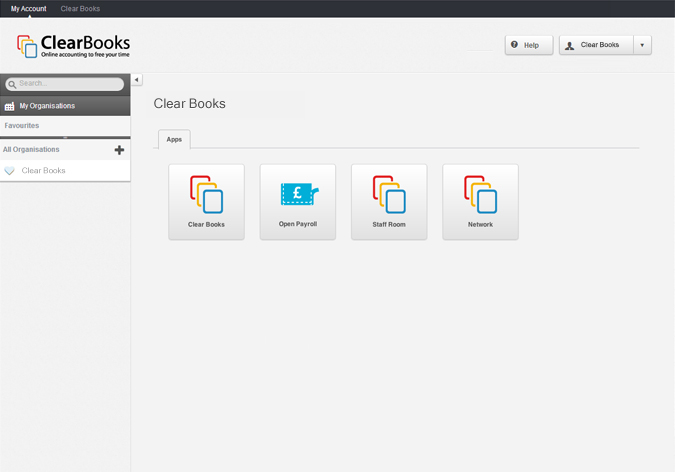Screen dimensions: 675x472
Task: Open the Favourites section in the sidebar
Action: pos(22,126)
